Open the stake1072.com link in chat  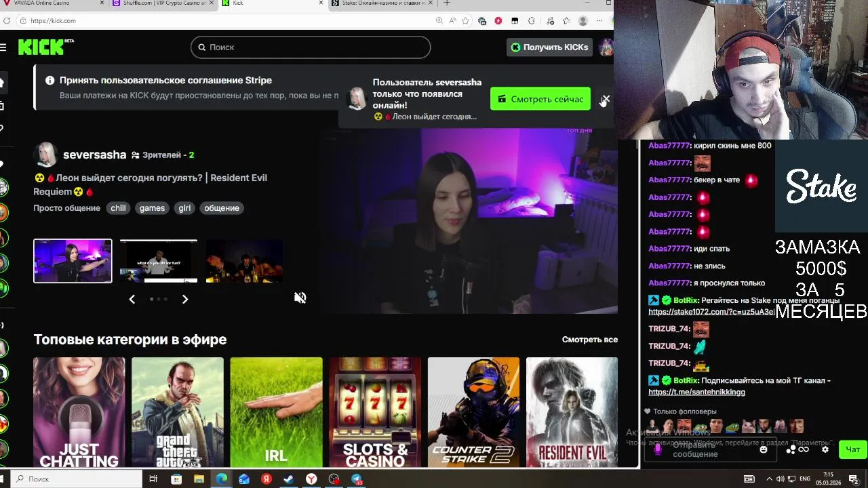[x=711, y=312]
